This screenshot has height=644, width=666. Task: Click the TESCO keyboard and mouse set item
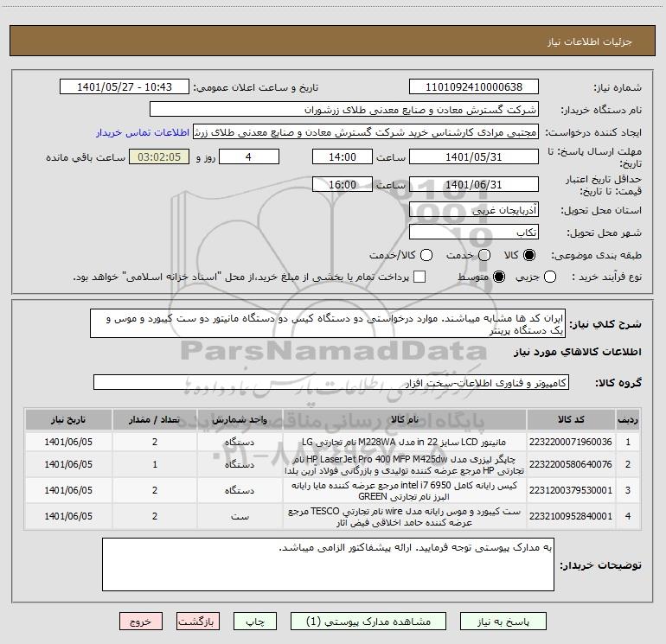point(405,517)
